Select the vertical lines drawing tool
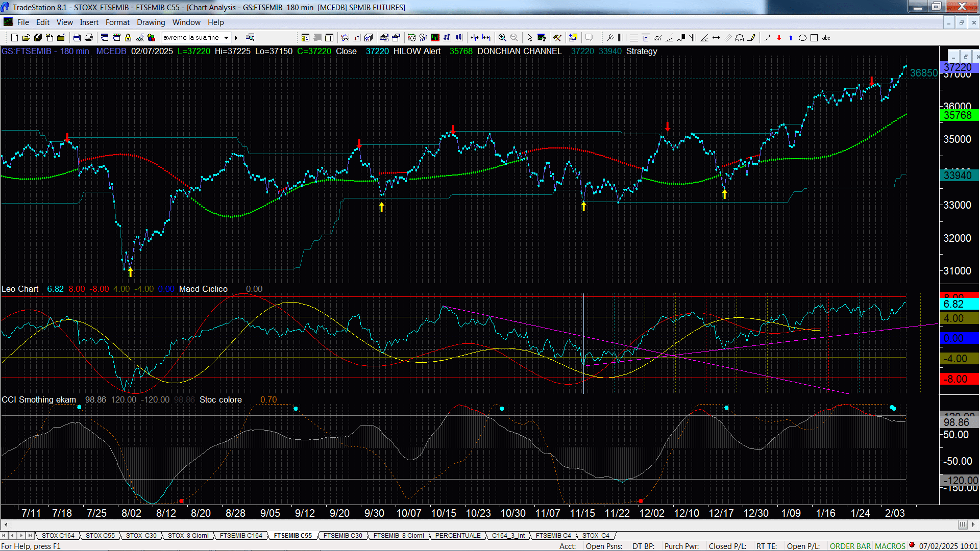This screenshot has height=551, width=980. tap(622, 38)
